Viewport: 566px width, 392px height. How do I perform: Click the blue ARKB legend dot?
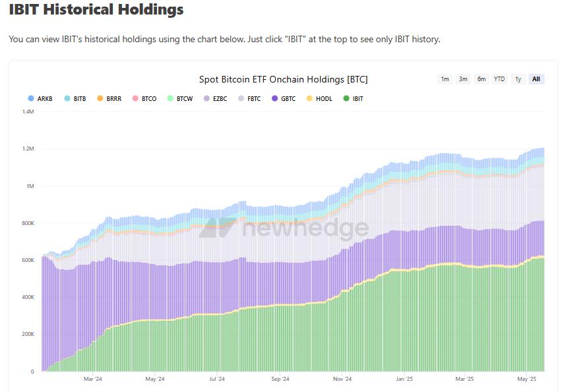click(x=32, y=98)
